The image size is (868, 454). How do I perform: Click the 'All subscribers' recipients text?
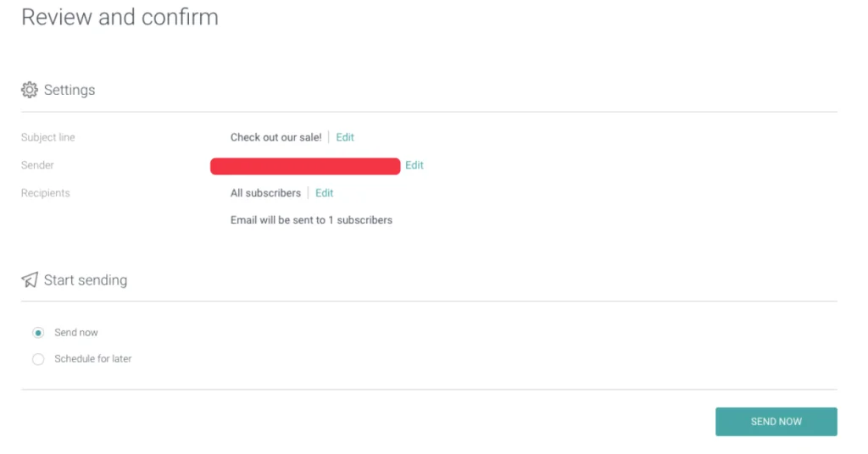265,193
